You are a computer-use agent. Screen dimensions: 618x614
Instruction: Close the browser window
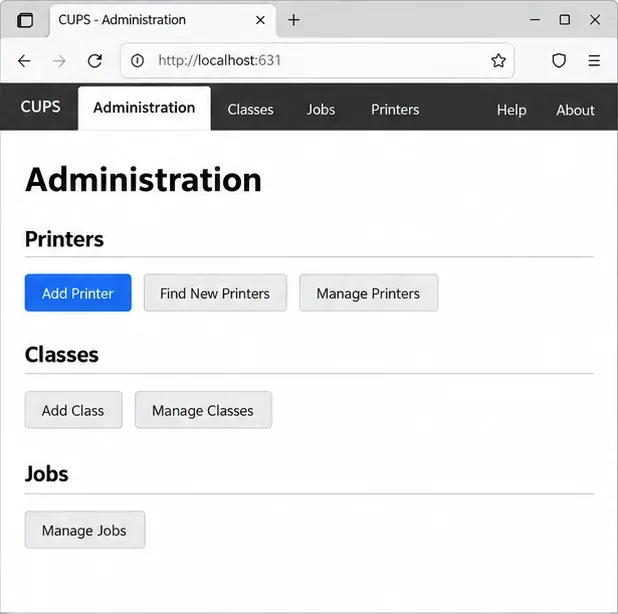tap(595, 19)
